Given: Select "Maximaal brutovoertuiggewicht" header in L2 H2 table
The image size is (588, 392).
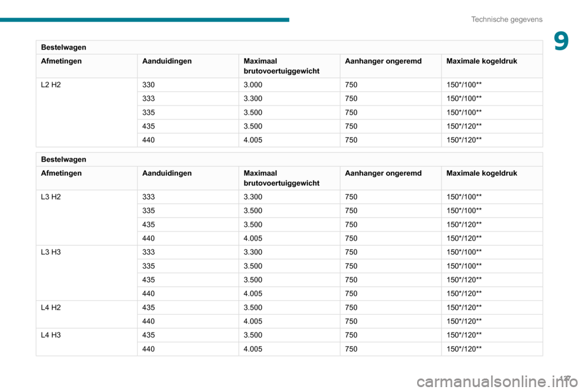Looking at the screenshot, I should pos(282,66).
